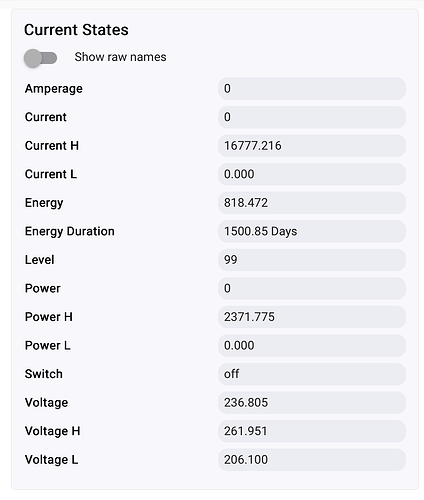Click the Amperage value field
Image resolution: width=424 pixels, height=500 pixels.
pyautogui.click(x=312, y=89)
